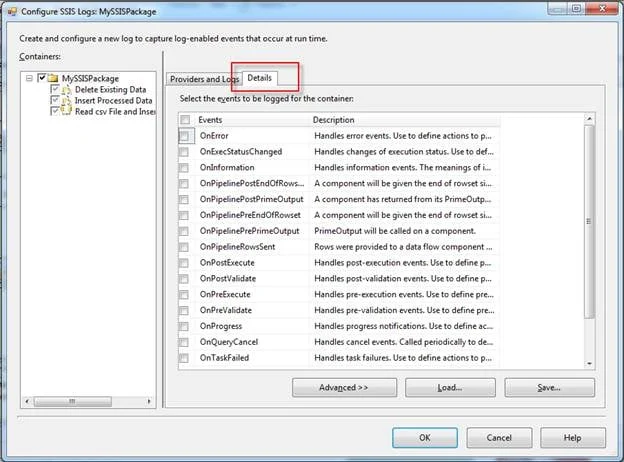
Task: Cancel the log configuration dialog
Action: click(x=499, y=438)
